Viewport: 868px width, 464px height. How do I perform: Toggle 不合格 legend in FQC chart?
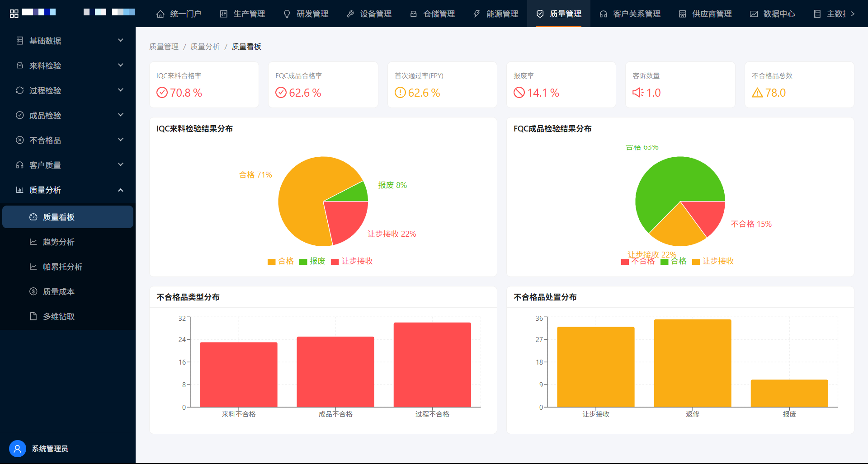point(637,261)
